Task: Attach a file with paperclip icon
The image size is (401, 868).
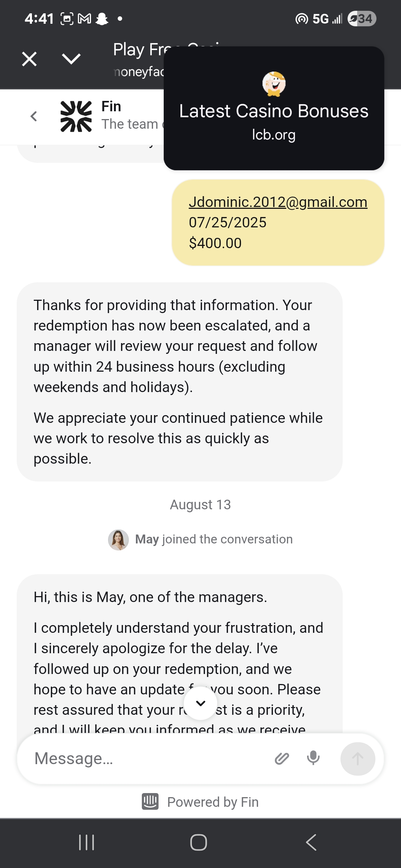Action: tap(282, 759)
